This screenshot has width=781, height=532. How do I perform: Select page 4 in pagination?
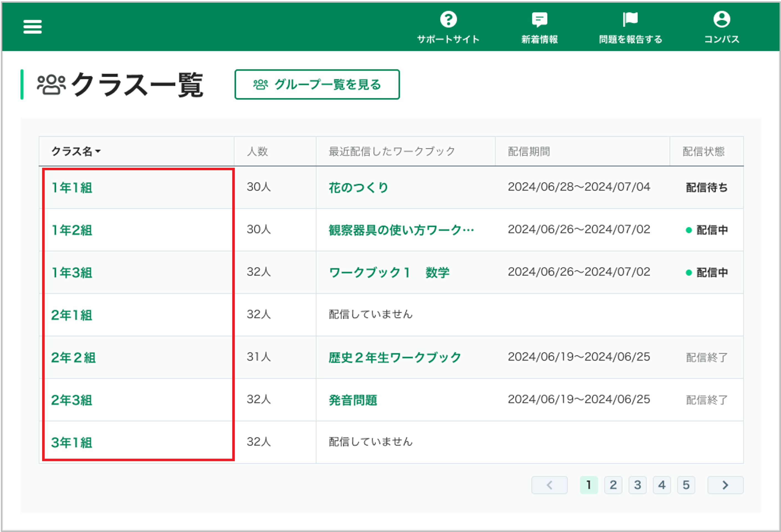[x=662, y=485]
